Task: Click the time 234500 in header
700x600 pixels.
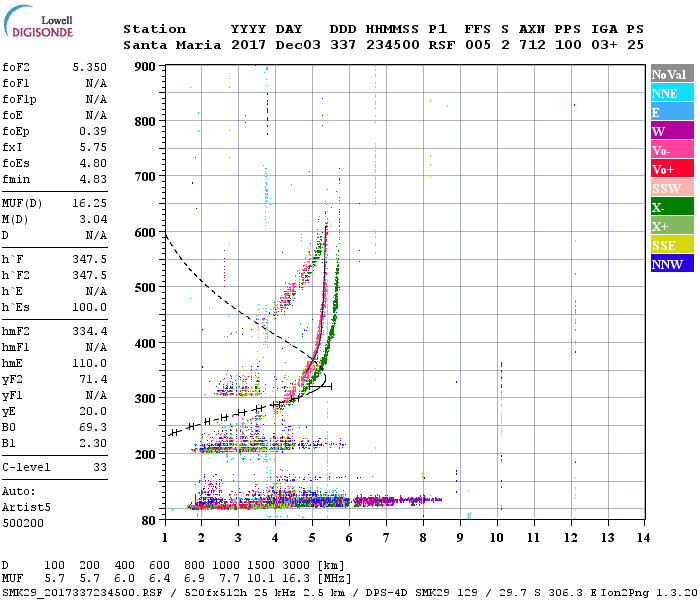Action: (392, 45)
